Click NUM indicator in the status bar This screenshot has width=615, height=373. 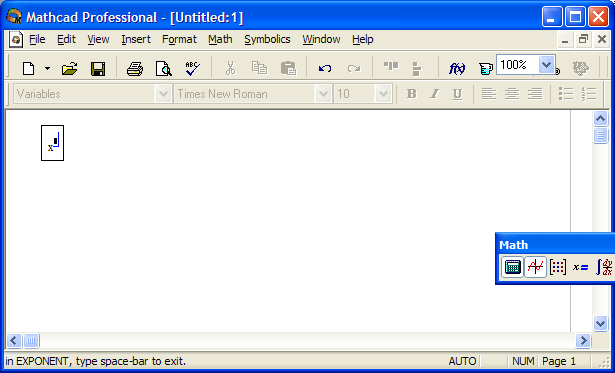click(523, 361)
